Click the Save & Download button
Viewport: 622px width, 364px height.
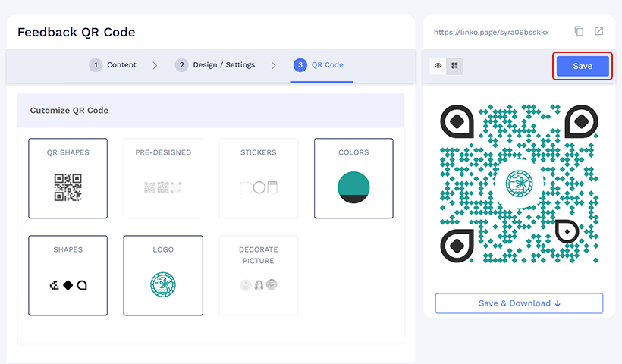519,303
